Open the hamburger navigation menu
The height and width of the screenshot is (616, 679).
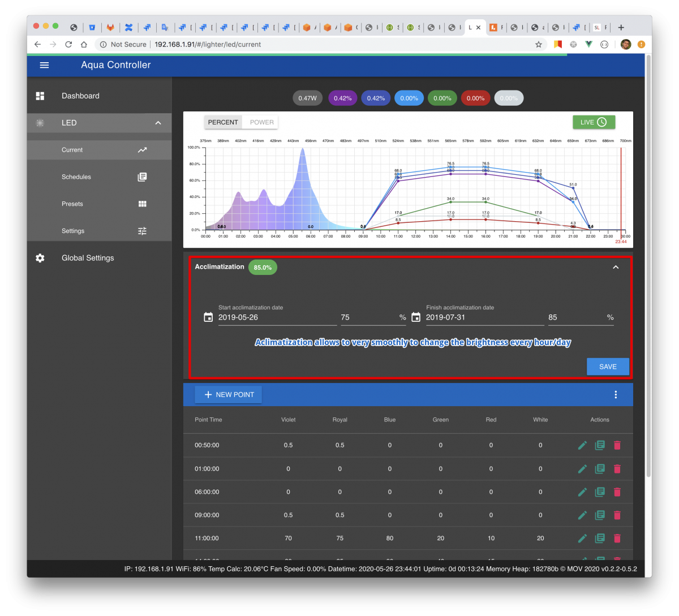pyautogui.click(x=44, y=65)
